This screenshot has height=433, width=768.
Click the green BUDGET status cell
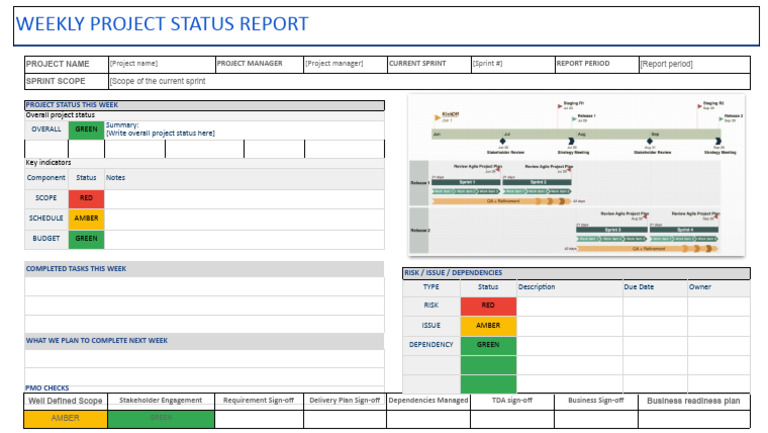click(86, 239)
